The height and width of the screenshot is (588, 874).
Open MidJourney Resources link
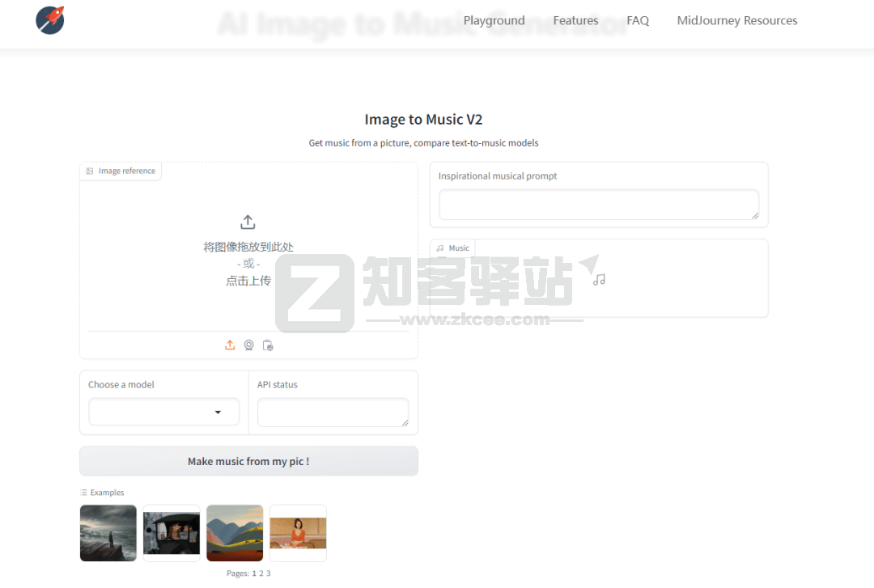(736, 21)
